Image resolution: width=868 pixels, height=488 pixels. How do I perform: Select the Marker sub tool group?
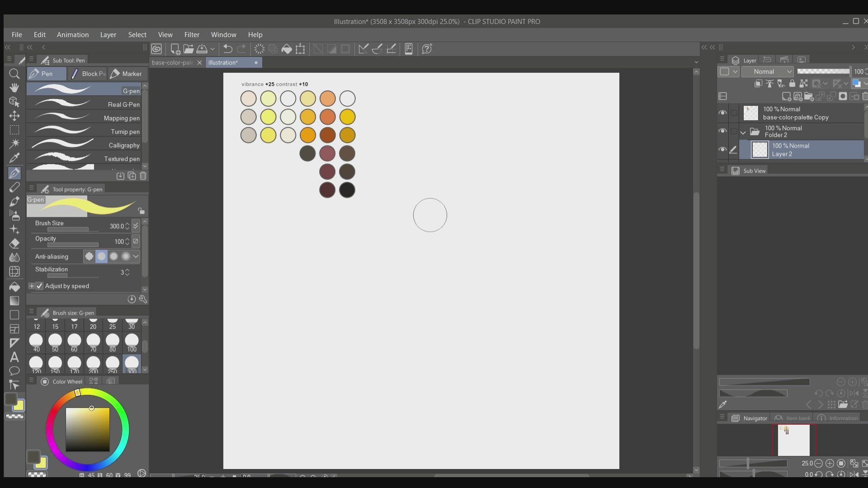pyautogui.click(x=126, y=74)
